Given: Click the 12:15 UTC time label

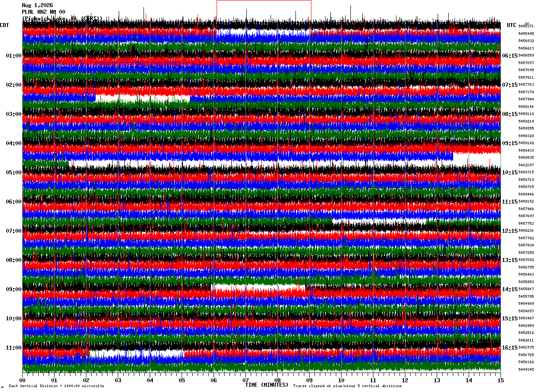Looking at the screenshot, I should [509, 231].
